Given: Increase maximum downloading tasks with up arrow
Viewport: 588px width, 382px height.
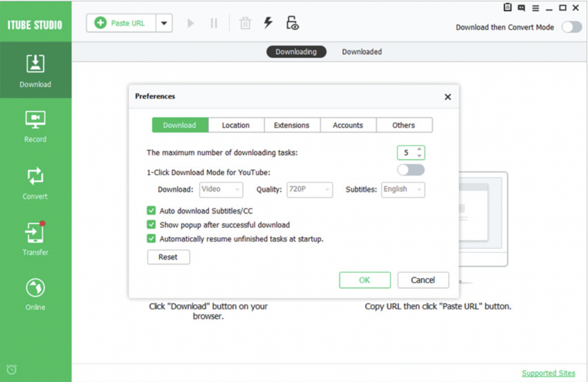Looking at the screenshot, I should pyautogui.click(x=420, y=149).
